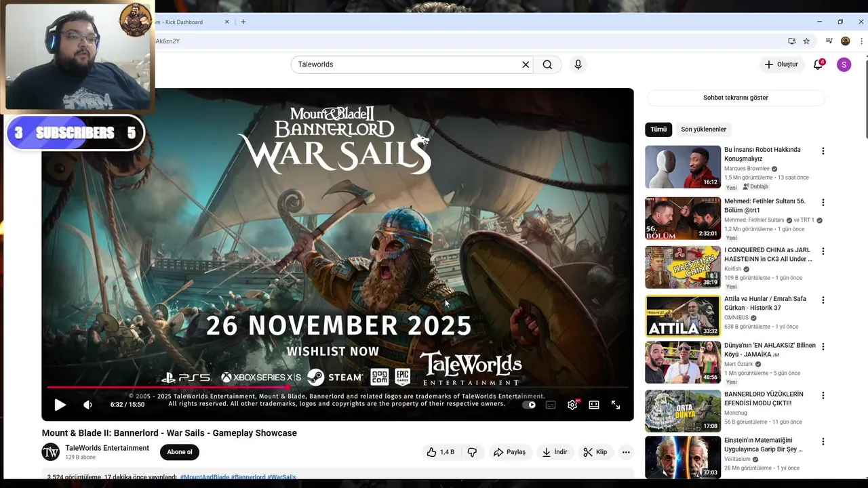The image size is (868, 488).
Task: Click the OMNIBUS channel name
Action: pos(736,318)
